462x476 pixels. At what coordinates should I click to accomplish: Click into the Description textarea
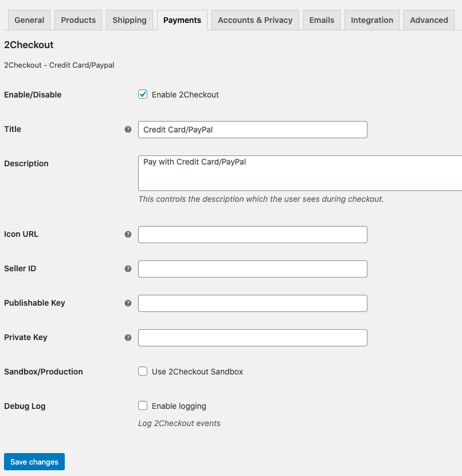[x=300, y=173]
